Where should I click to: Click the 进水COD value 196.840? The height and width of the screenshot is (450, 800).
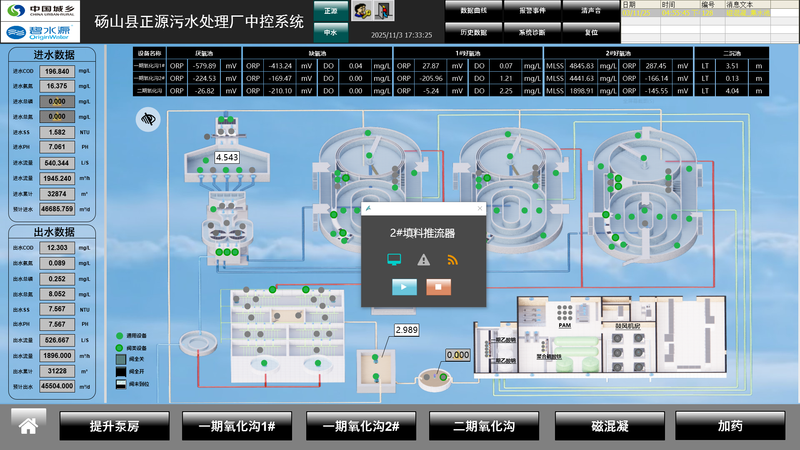pos(57,71)
